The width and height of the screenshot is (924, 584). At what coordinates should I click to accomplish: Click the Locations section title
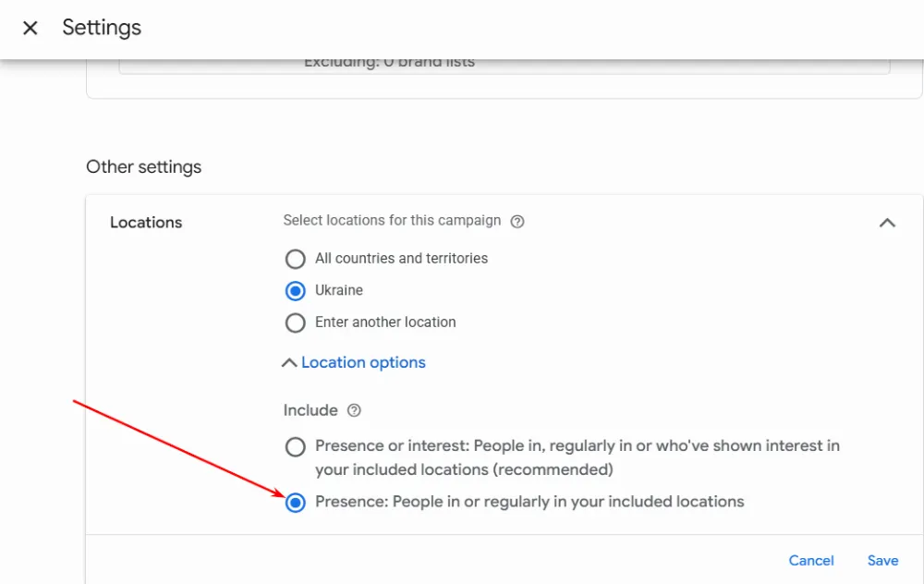tap(146, 222)
